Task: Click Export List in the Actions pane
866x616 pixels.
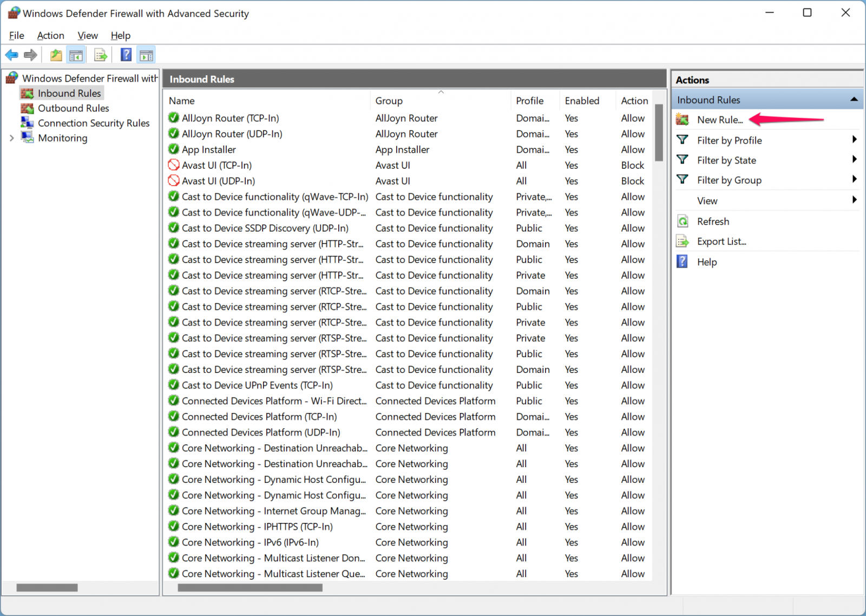Action: point(721,241)
